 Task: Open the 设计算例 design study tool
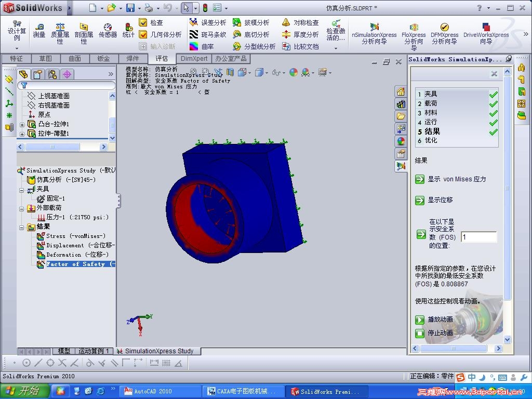17,31
